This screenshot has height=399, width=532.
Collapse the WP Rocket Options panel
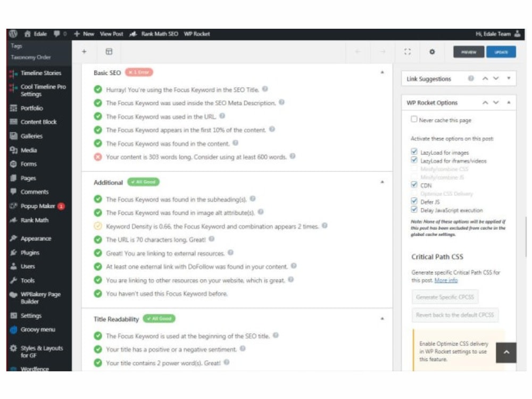click(x=509, y=103)
